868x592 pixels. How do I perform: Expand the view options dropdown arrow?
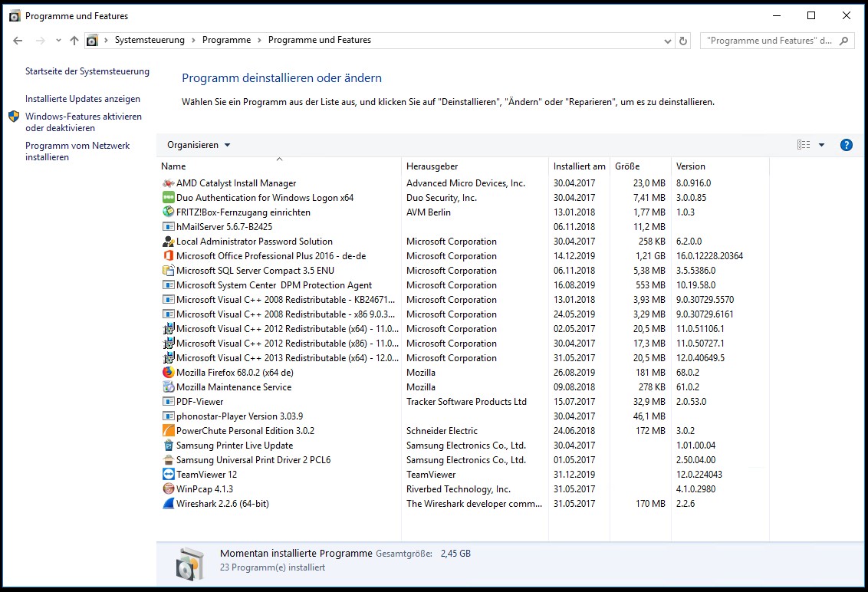pos(821,145)
